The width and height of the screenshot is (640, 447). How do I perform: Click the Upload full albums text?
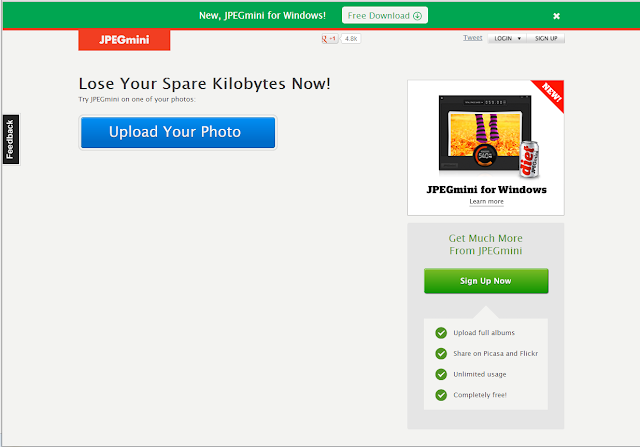(484, 333)
